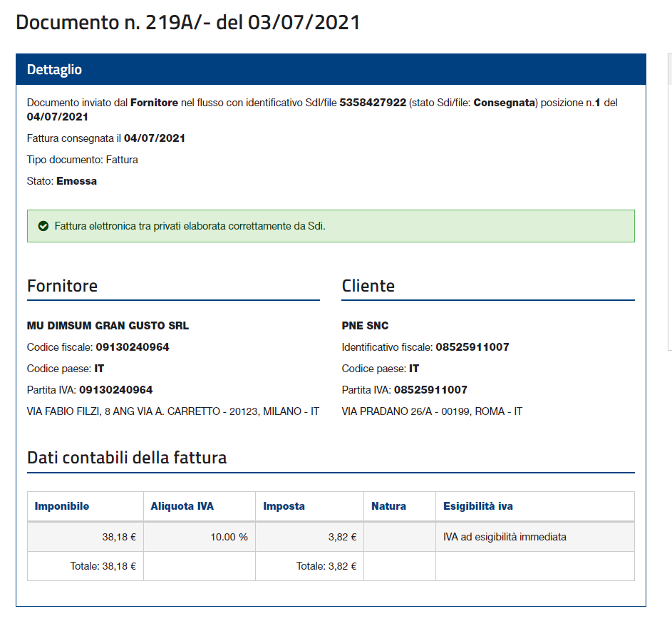
Task: Click the Imponibile column header
Action: 62,506
